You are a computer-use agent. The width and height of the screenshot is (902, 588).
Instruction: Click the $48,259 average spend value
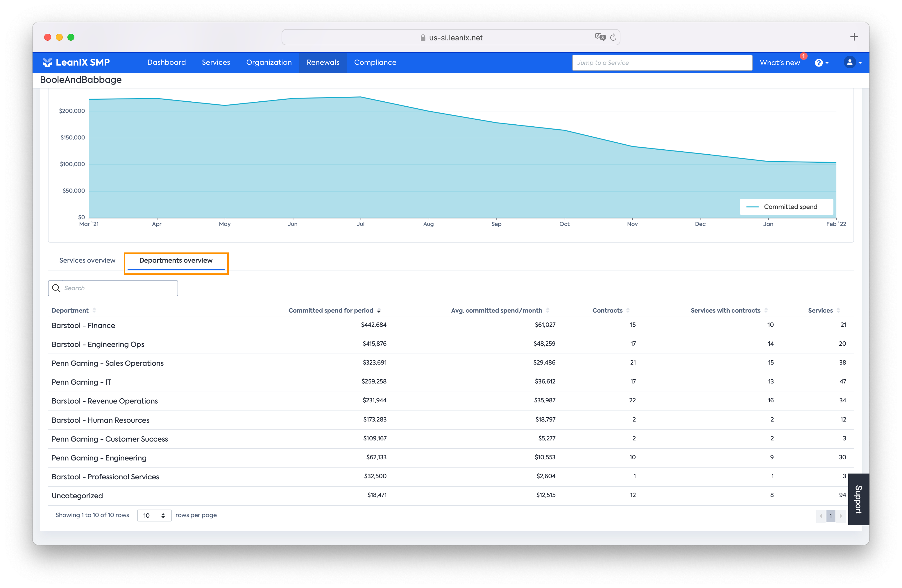(544, 344)
